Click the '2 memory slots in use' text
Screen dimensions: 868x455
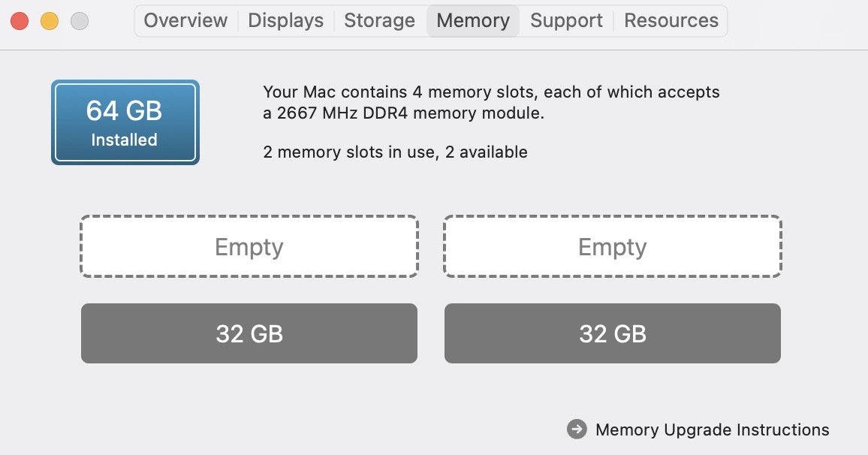click(395, 152)
